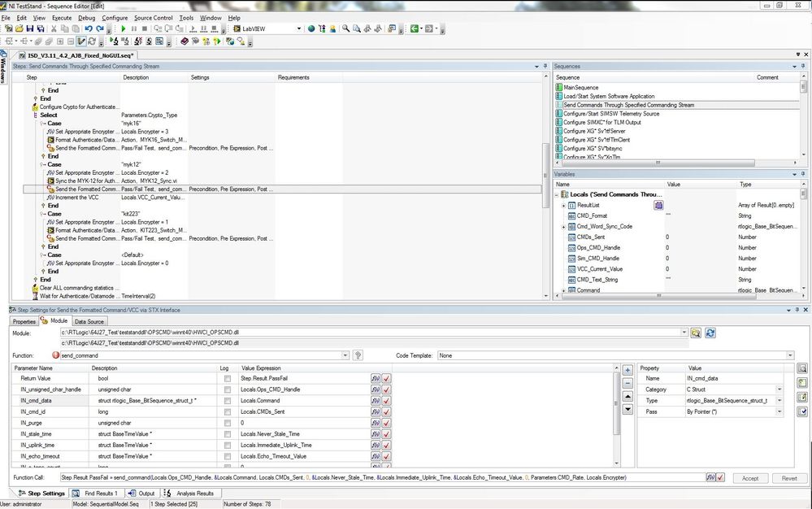
Task: Add a parameter with the plus button
Action: coord(627,370)
